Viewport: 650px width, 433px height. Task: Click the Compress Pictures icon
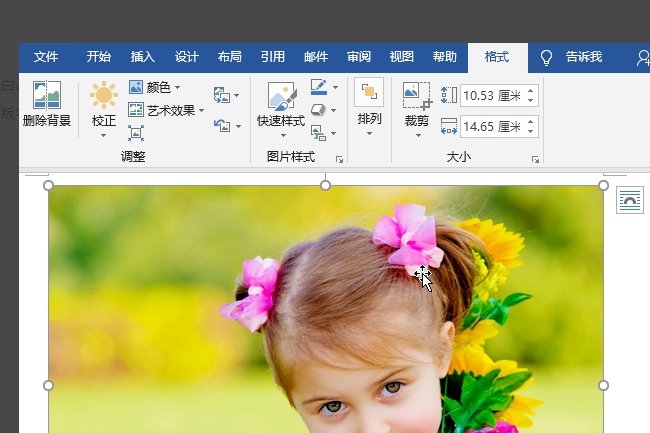(x=136, y=133)
